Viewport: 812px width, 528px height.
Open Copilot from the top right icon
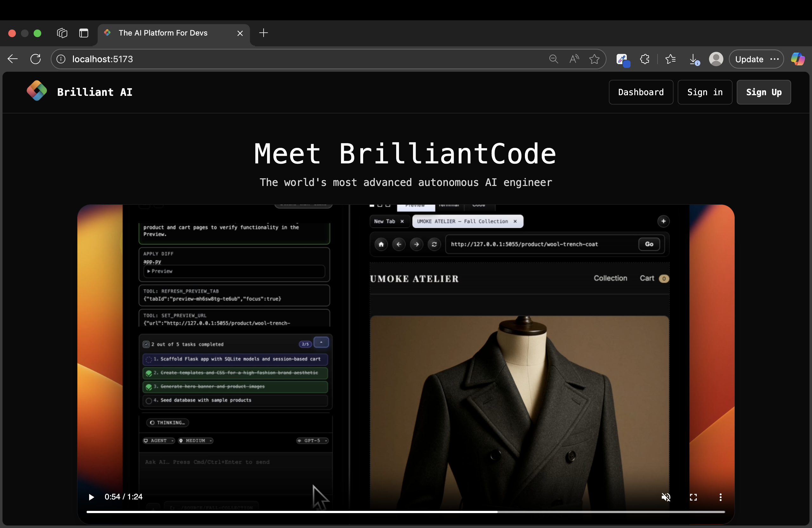pos(798,59)
